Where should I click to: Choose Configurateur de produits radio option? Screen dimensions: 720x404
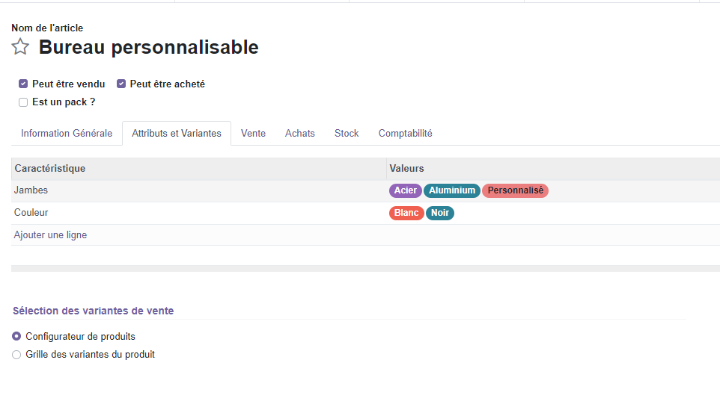(x=17, y=336)
